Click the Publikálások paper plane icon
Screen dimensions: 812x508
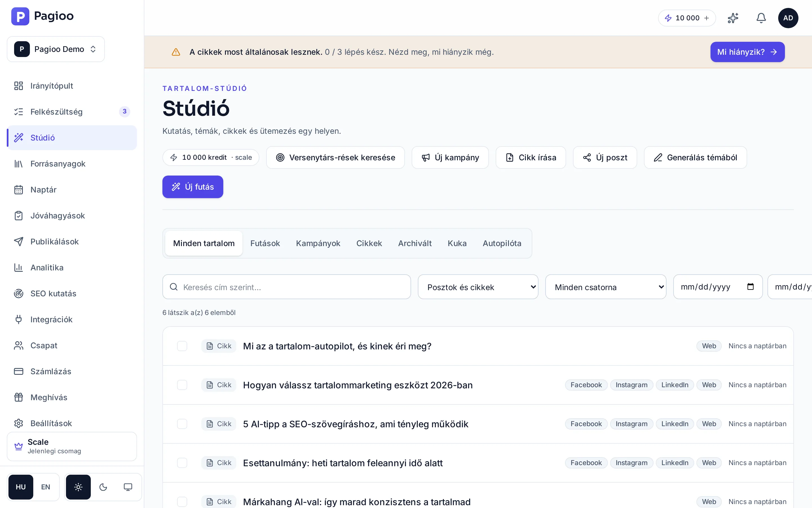click(18, 242)
